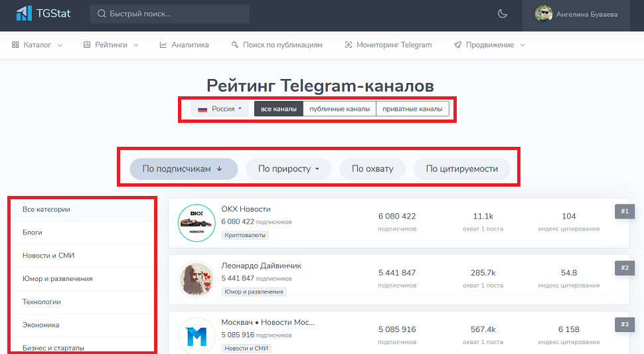Sort by По охвату
The width and height of the screenshot is (644, 354).
pos(372,169)
